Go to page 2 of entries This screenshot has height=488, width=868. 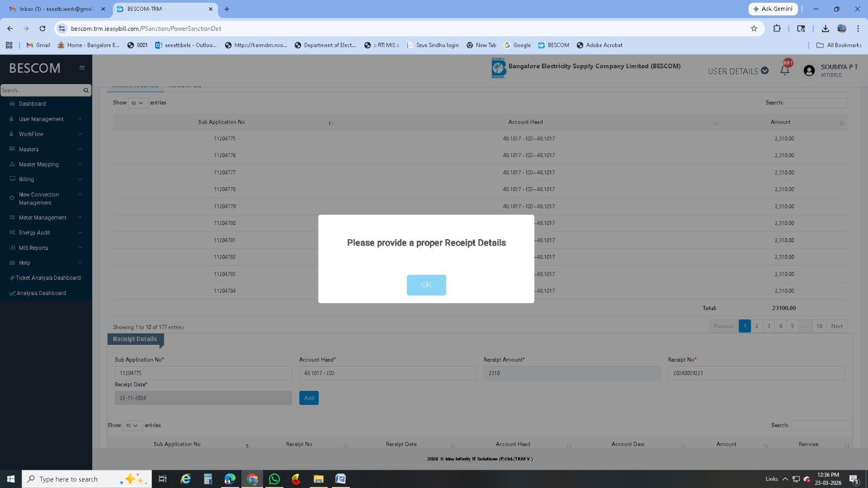[757, 326]
